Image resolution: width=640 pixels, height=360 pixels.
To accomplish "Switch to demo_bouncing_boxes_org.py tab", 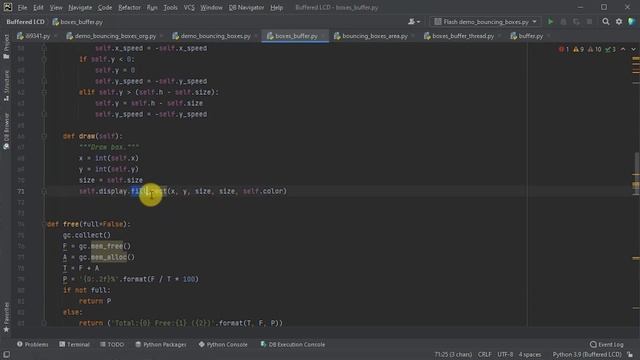I will pyautogui.click(x=112, y=36).
